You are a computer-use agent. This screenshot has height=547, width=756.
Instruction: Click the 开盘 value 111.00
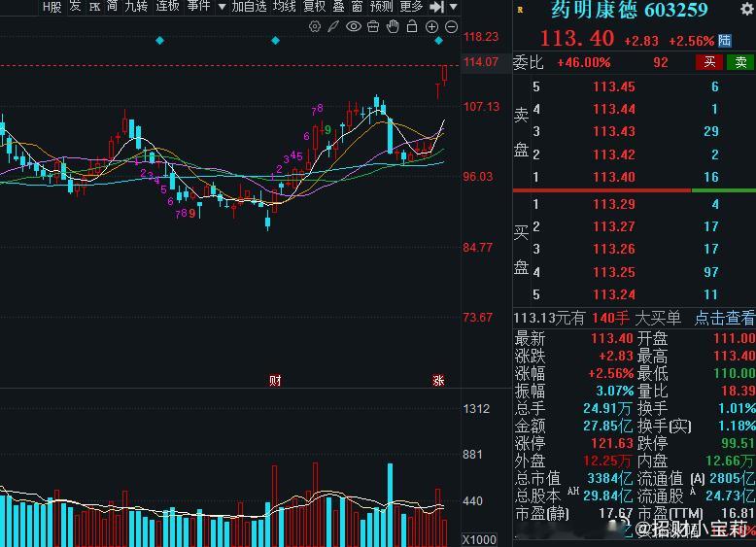tap(734, 338)
